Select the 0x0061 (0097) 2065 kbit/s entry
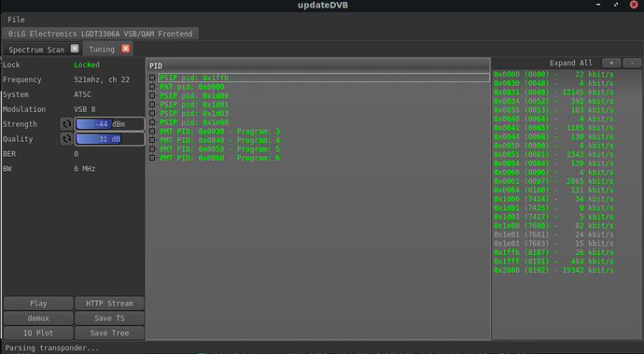 pos(553,181)
